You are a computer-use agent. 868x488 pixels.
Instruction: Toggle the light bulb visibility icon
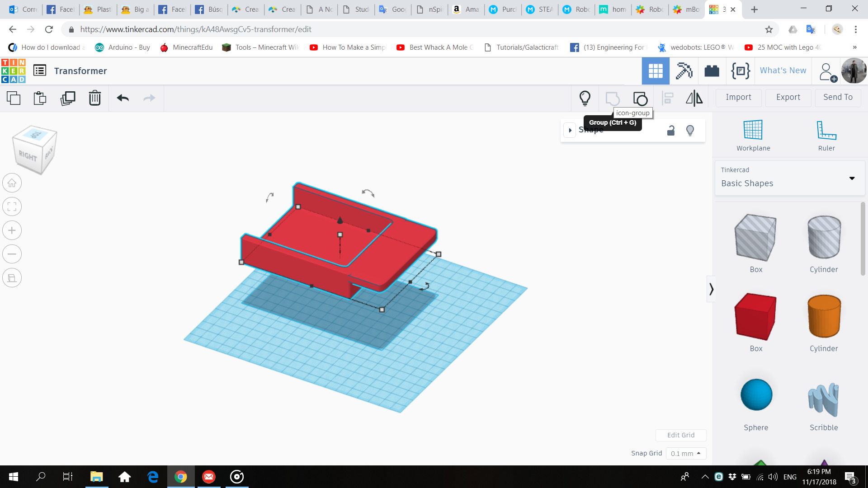pos(584,98)
